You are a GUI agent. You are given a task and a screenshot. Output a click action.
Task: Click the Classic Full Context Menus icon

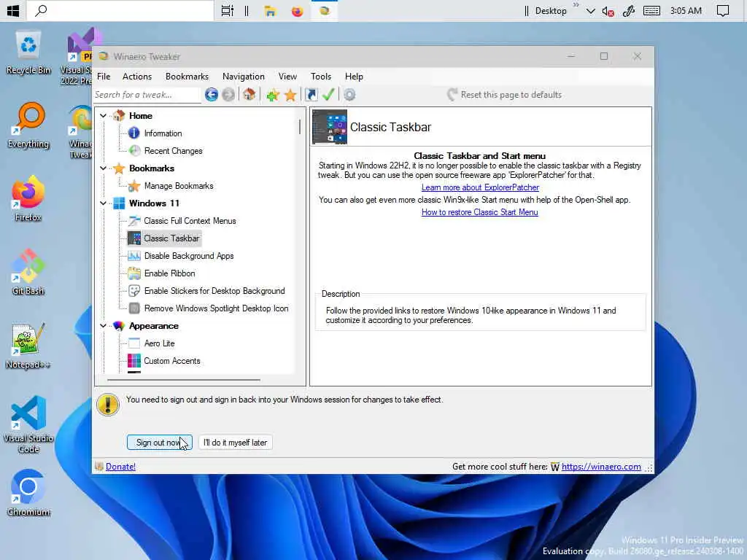[x=134, y=220]
